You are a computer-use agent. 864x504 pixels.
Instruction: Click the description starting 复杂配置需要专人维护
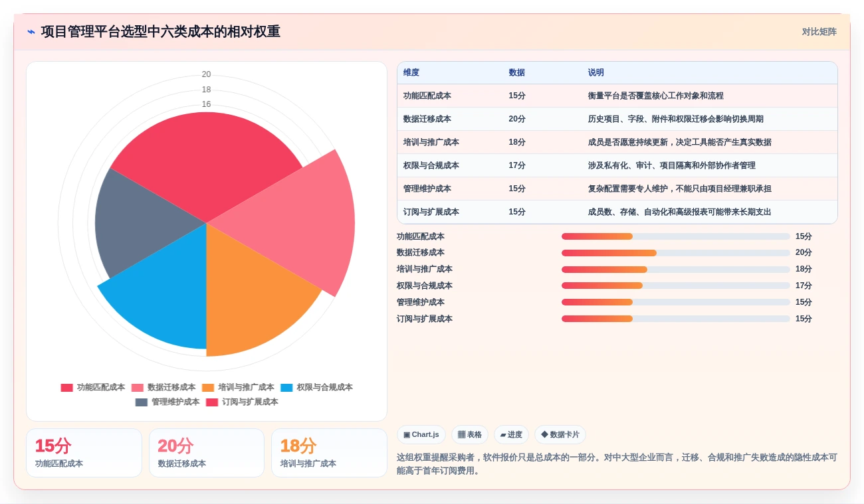click(x=680, y=189)
